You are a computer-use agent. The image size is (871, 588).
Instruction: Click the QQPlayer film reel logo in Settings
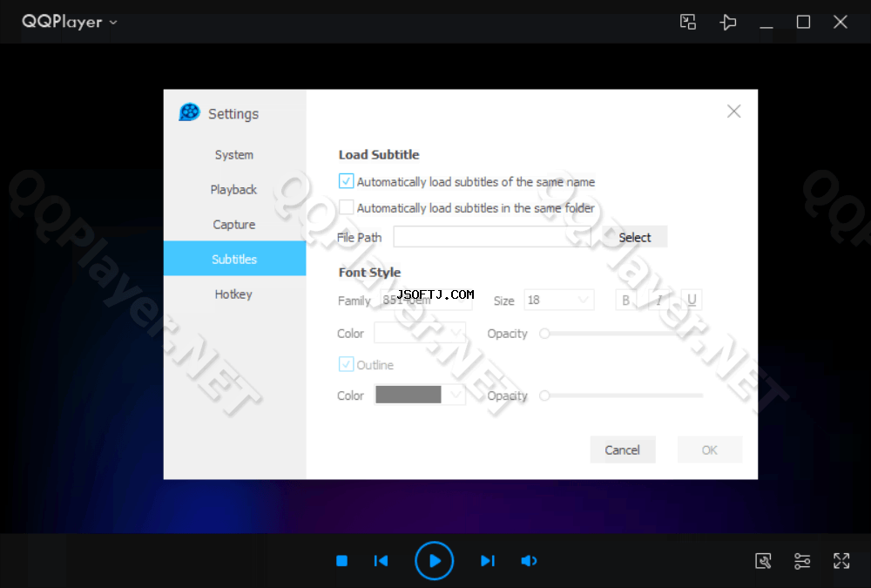pos(189,112)
